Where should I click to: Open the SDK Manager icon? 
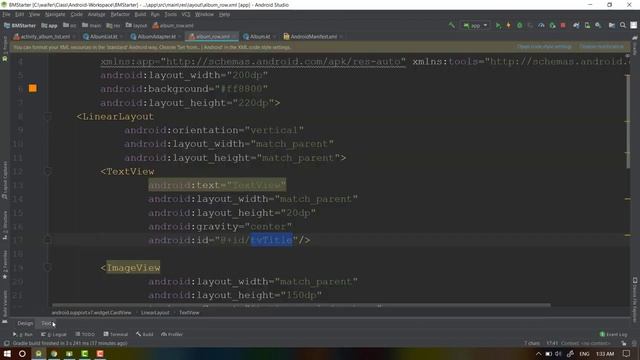tap(598, 25)
